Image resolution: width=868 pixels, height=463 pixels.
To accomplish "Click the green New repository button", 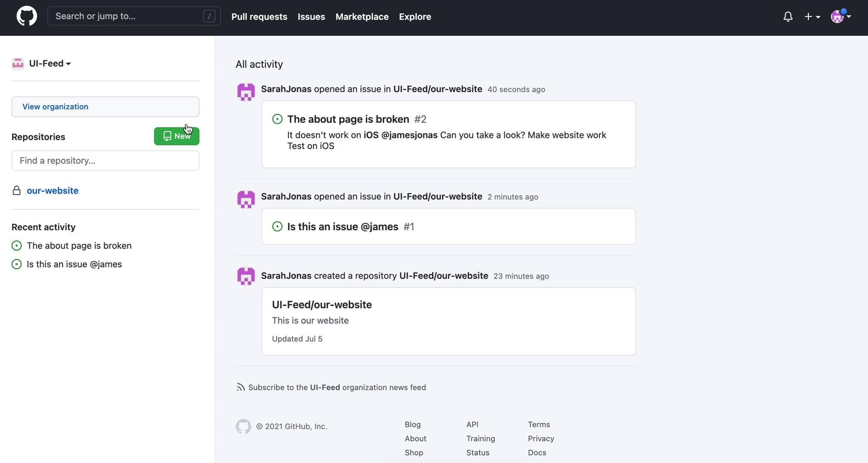I will pos(176,136).
